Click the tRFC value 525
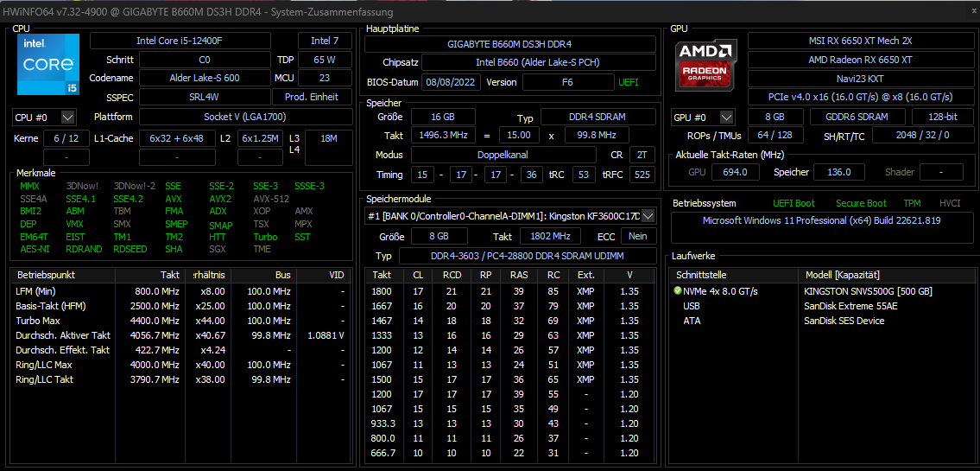Image resolution: width=980 pixels, height=471 pixels. 642,175
